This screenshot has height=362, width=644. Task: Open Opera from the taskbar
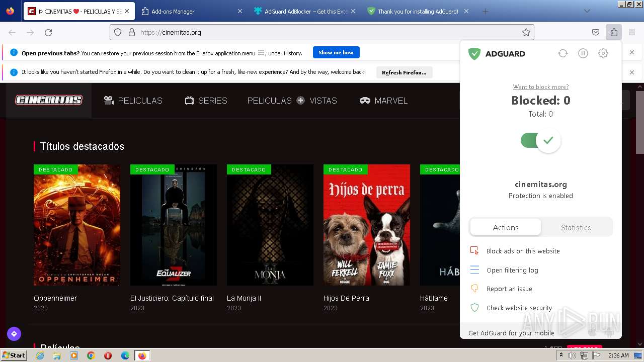click(x=108, y=355)
